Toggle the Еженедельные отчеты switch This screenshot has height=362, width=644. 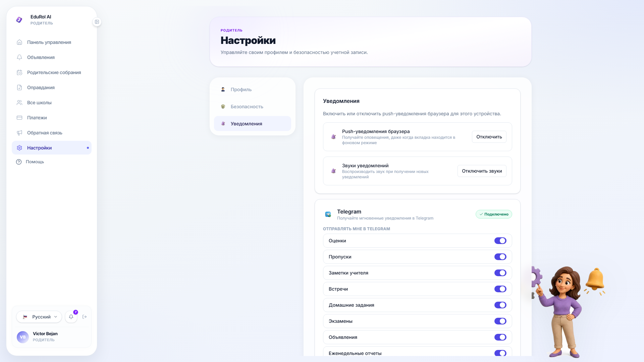pos(500,353)
